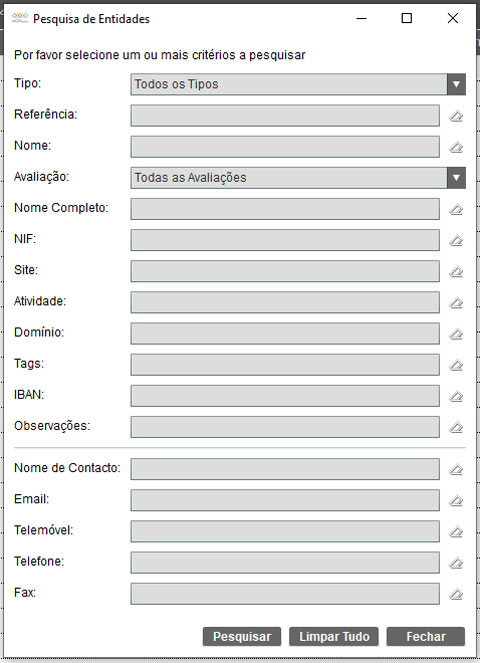Click the eraser icon beside Observações

tap(456, 427)
